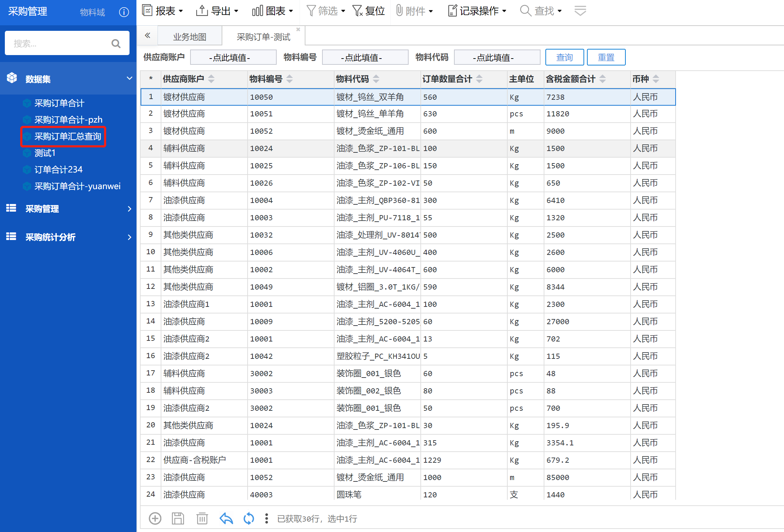Open 测试1 dataset
The width and height of the screenshot is (784, 532).
point(45,153)
